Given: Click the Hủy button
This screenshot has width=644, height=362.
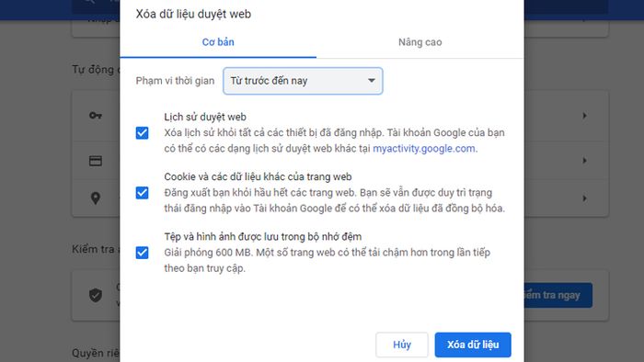Looking at the screenshot, I should click(x=402, y=345).
